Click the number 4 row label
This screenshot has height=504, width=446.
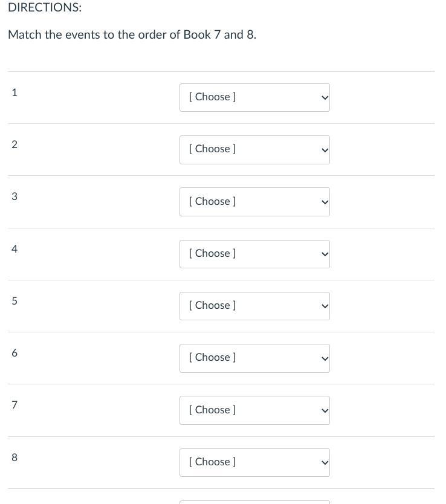coord(15,249)
